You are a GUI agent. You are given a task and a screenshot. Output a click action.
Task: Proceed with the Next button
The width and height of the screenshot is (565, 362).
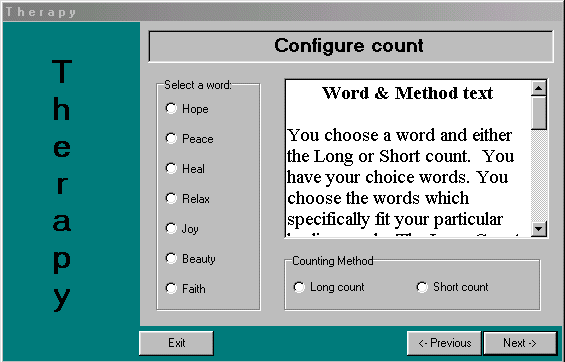[520, 343]
